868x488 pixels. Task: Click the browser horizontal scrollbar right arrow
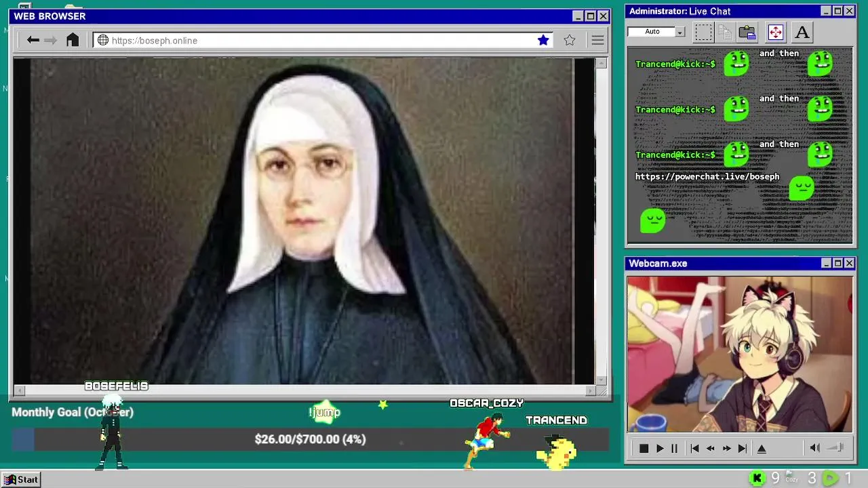[x=590, y=390]
